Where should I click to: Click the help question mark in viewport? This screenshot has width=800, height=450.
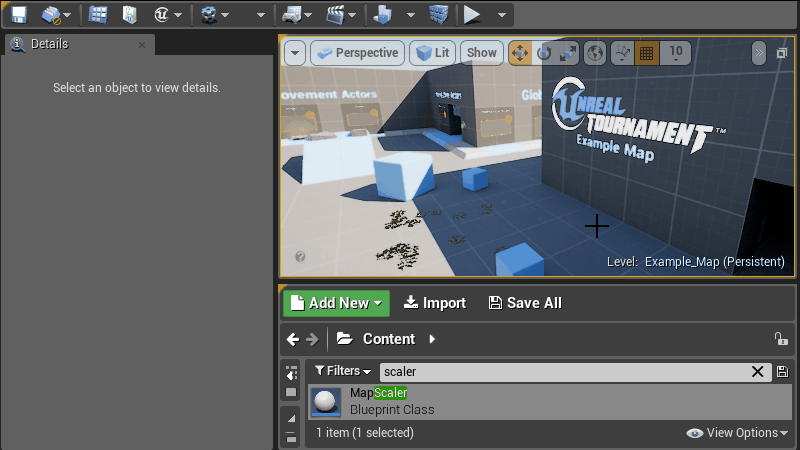point(300,257)
